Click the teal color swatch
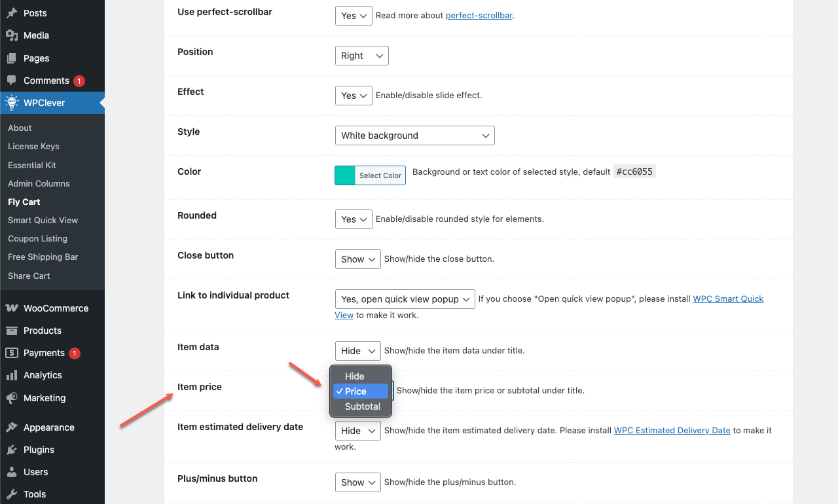Viewport: 838px width, 504px height. (x=345, y=175)
